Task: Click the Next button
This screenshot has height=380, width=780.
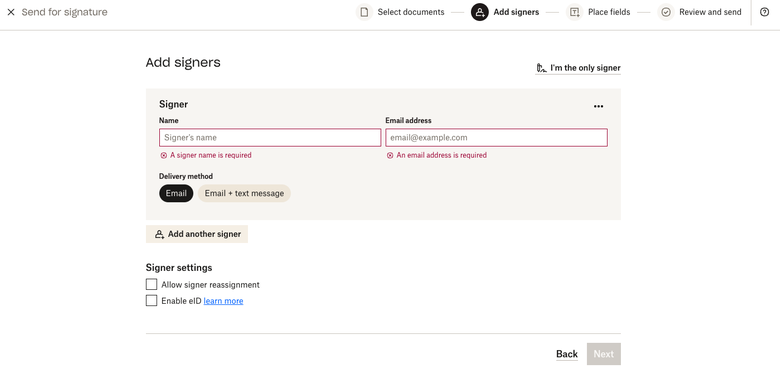Action: pyautogui.click(x=603, y=354)
